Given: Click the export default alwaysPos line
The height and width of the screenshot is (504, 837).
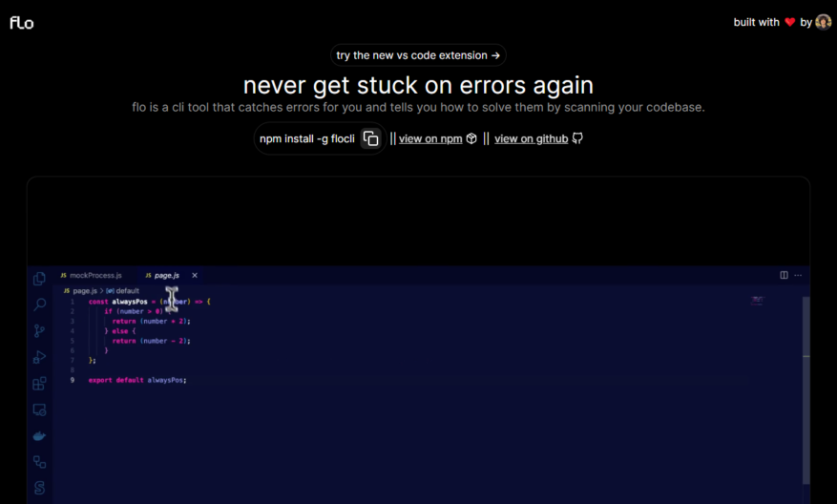Looking at the screenshot, I should pos(137,380).
